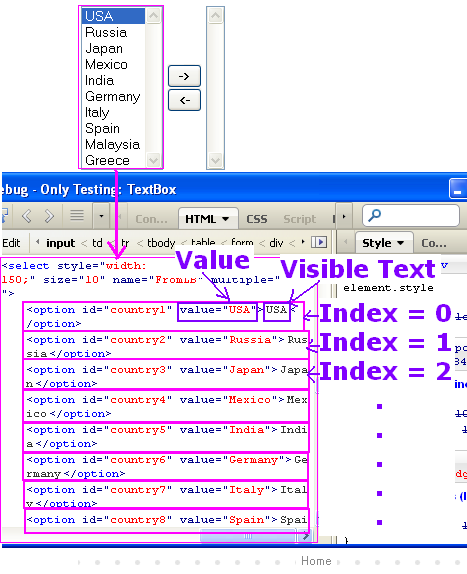Click right empty list scroll up arrow
The height and width of the screenshot is (574, 467).
[x=215, y=16]
